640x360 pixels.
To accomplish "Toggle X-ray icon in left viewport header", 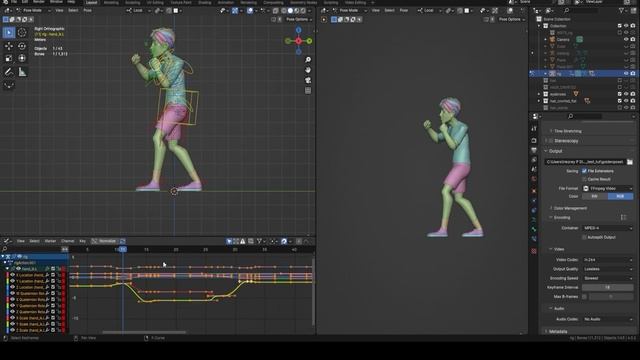I will point(276,11).
